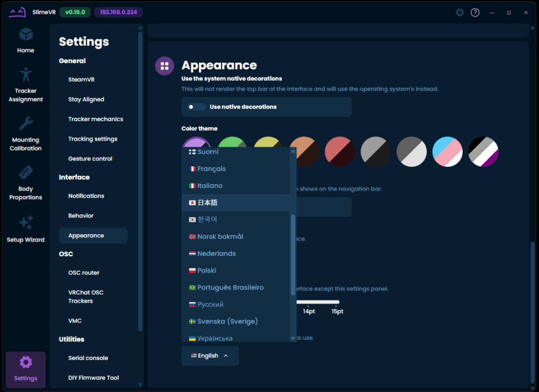Choose Français language option

(x=235, y=169)
